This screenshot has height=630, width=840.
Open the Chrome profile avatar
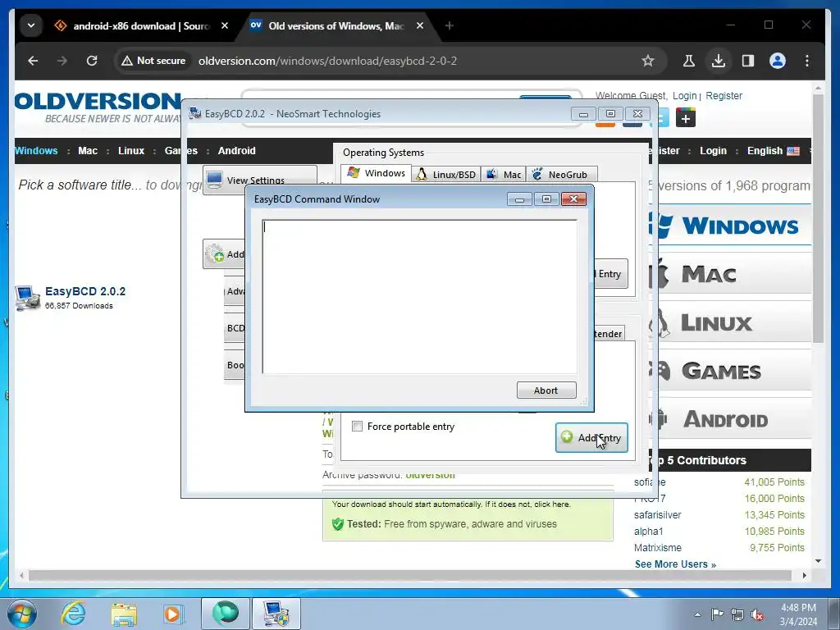point(778,61)
